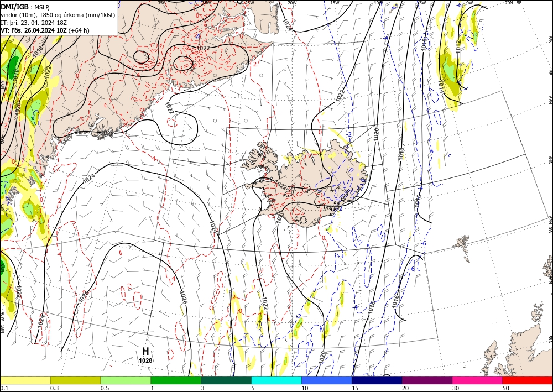Click the '1014' isobar label

(441, 86)
